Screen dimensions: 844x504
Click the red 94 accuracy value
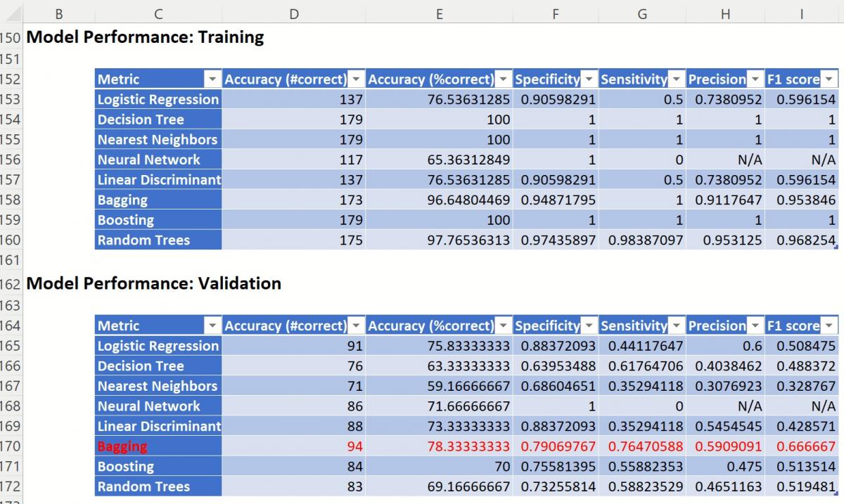pyautogui.click(x=293, y=446)
